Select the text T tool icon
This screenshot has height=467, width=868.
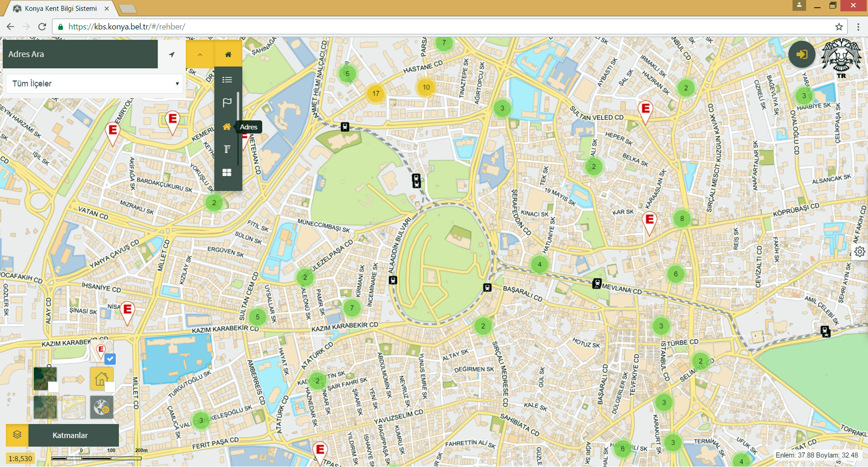pos(227,149)
